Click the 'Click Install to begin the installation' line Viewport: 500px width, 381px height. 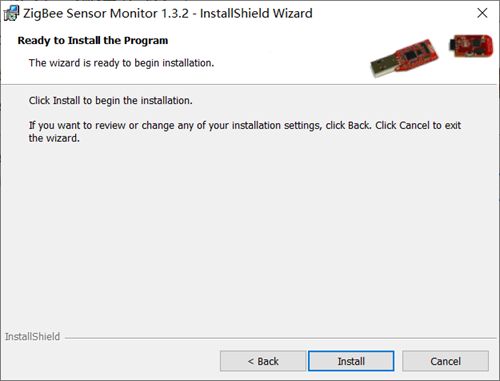pyautogui.click(x=111, y=100)
